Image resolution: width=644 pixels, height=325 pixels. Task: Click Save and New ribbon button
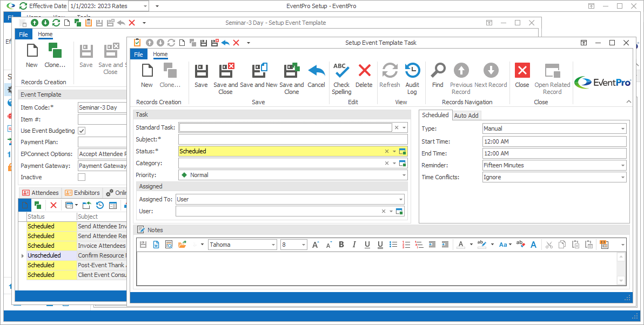coord(259,76)
